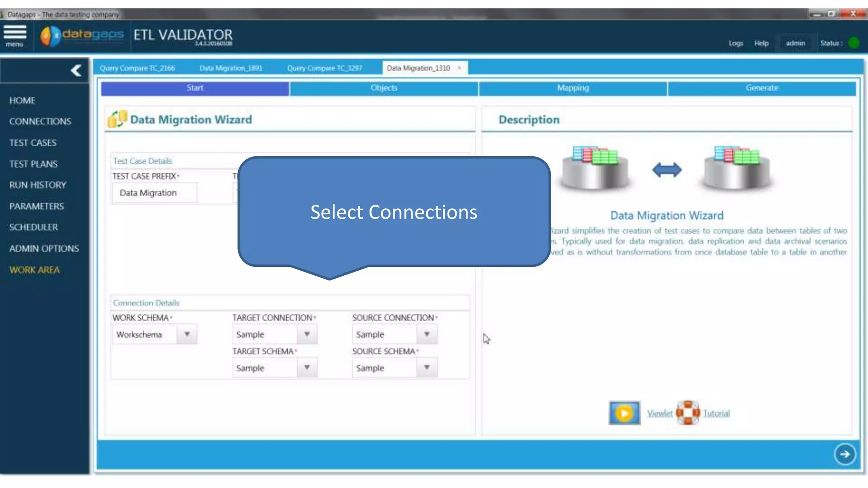
Task: Click the Source Schema Sample field
Action: click(x=385, y=368)
